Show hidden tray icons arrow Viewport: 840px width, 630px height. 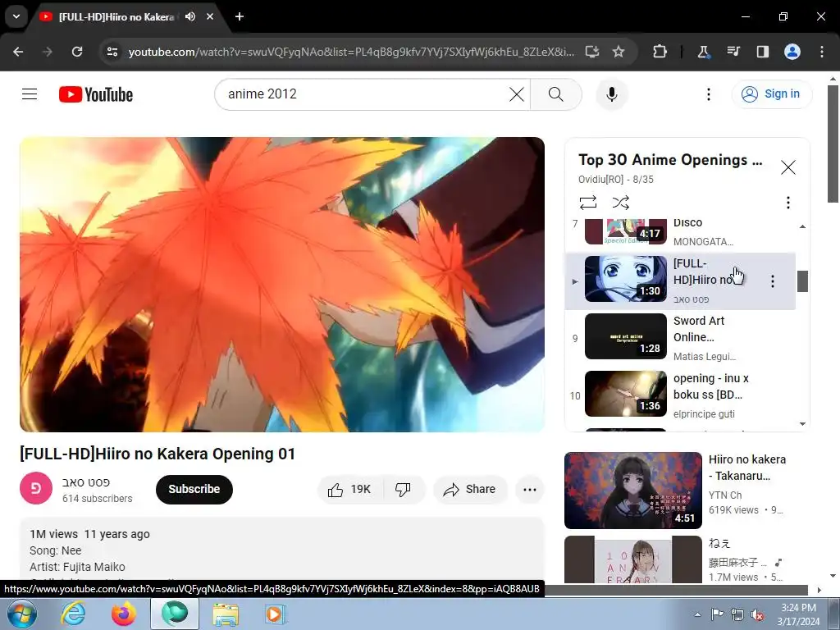pyautogui.click(x=697, y=614)
